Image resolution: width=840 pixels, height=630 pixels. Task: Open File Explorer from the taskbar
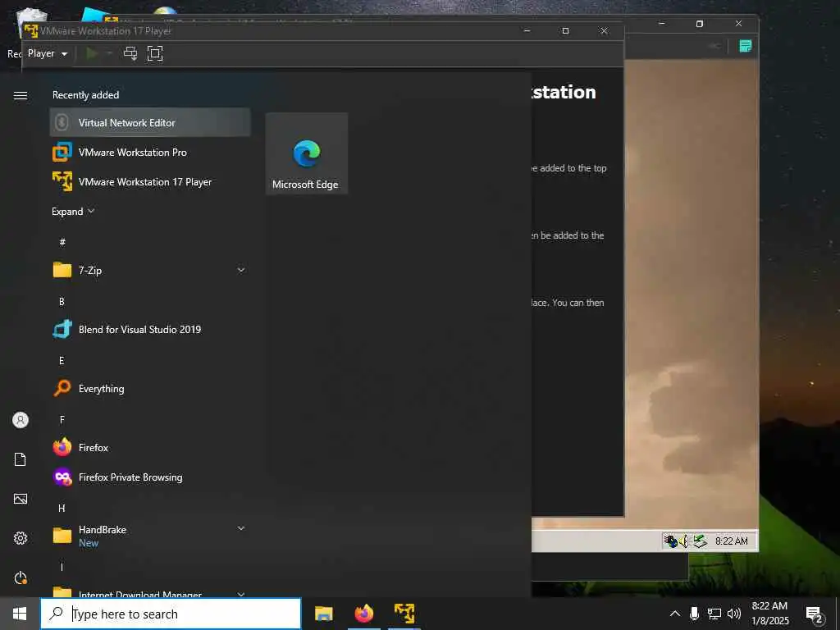pyautogui.click(x=323, y=614)
